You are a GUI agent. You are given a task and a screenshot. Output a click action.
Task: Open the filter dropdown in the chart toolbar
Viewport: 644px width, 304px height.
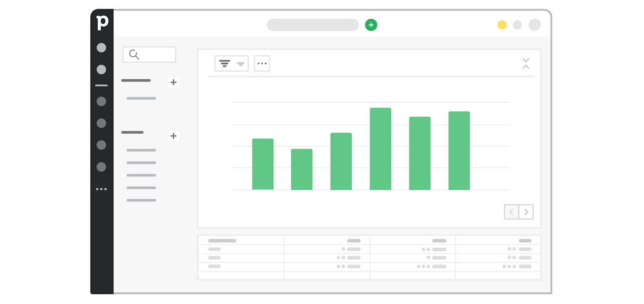click(231, 64)
